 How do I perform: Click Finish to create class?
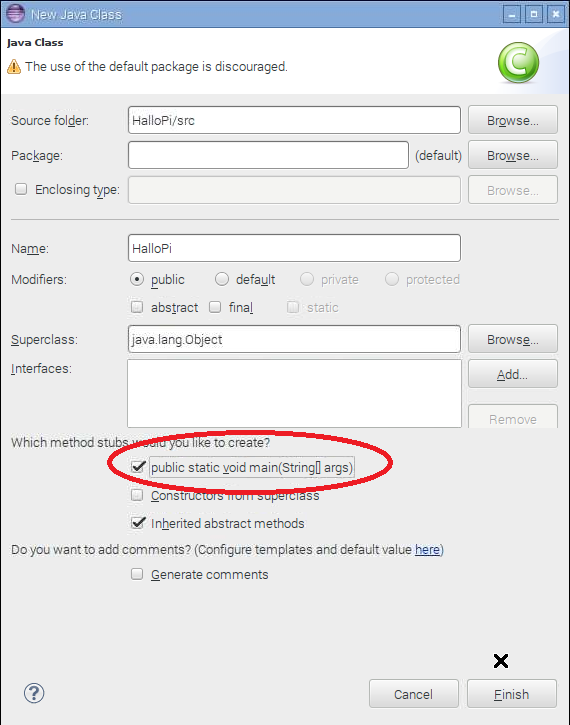coord(512,694)
